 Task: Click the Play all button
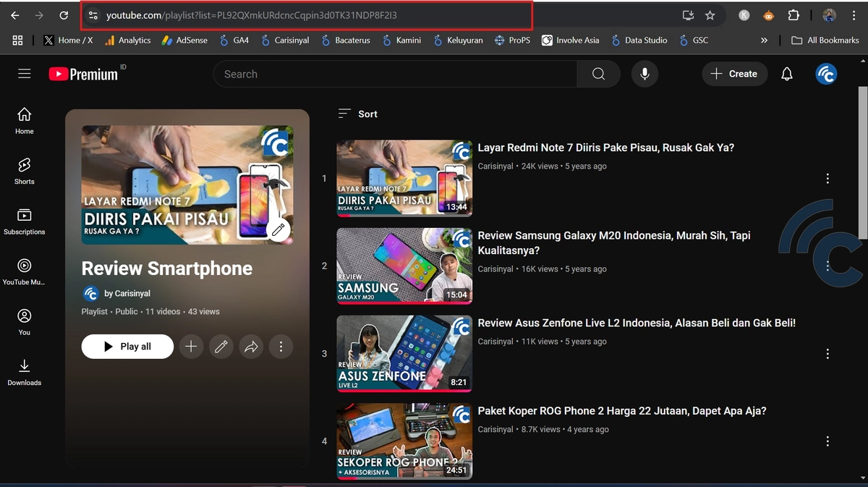[x=127, y=347]
